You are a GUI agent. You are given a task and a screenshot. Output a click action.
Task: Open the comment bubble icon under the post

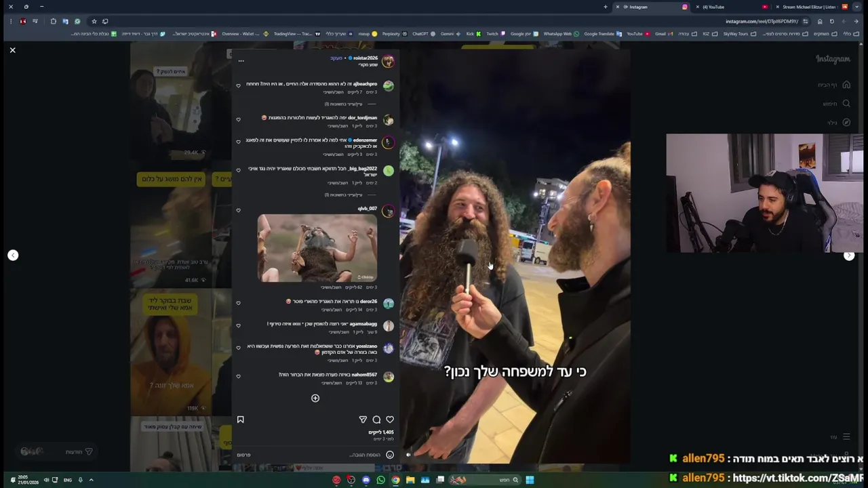click(x=376, y=420)
